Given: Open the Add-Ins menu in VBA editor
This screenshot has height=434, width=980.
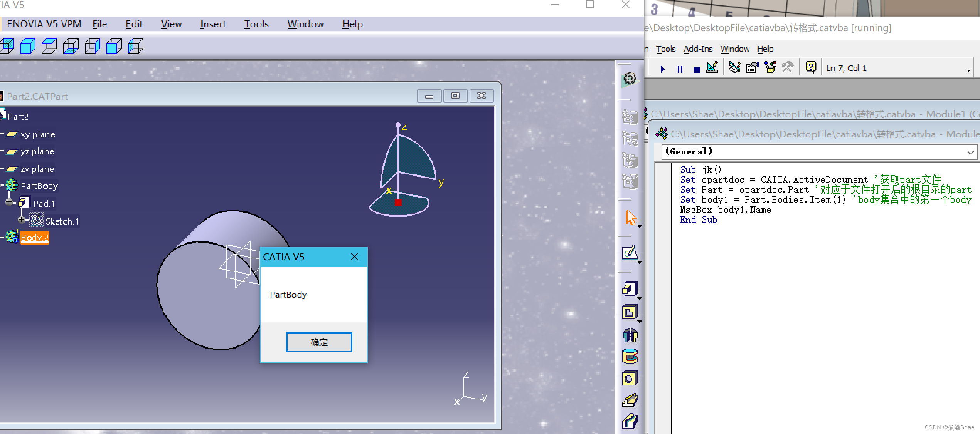Looking at the screenshot, I should tap(698, 49).
